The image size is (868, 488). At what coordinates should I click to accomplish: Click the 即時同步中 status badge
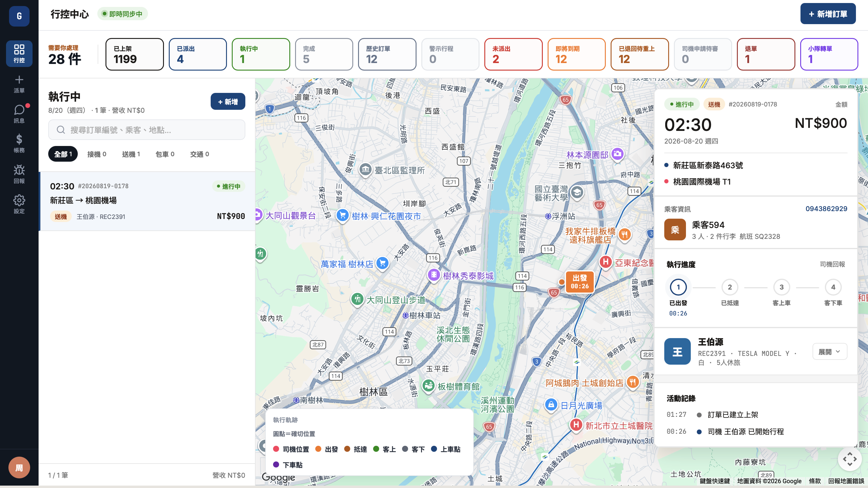[123, 14]
